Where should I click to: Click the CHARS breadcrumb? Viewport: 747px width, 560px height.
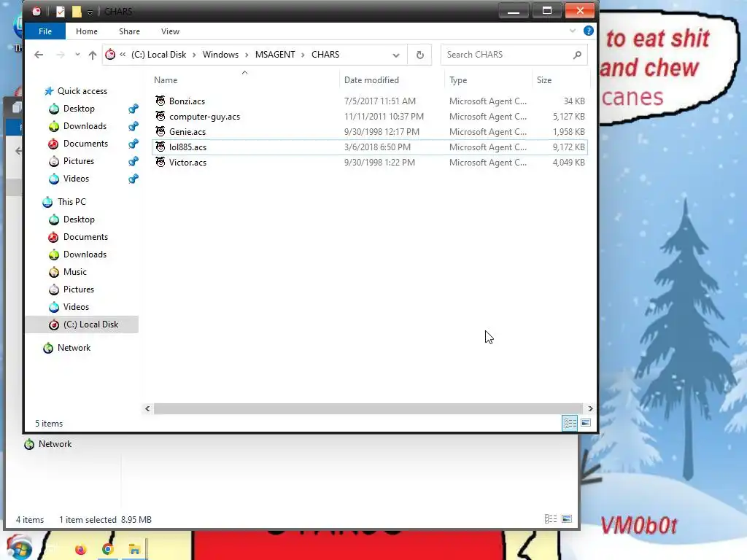(x=325, y=55)
